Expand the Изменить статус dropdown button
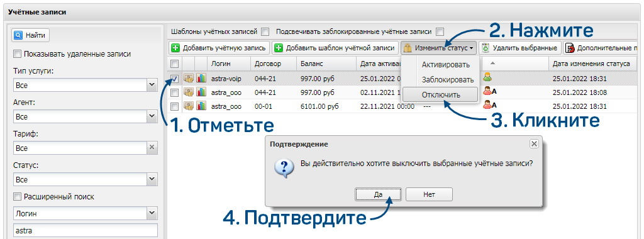Image resolution: width=644 pixels, height=239 pixels. (x=438, y=48)
